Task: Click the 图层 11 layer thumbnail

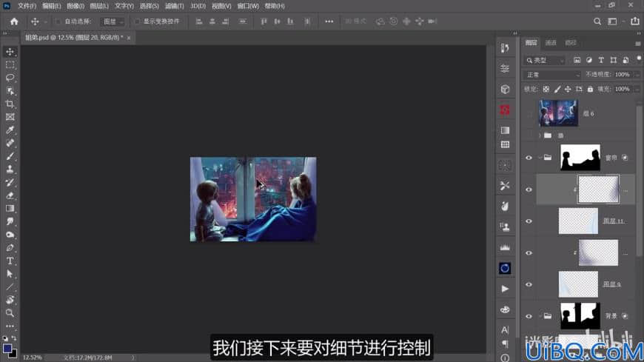Action: coord(578,221)
